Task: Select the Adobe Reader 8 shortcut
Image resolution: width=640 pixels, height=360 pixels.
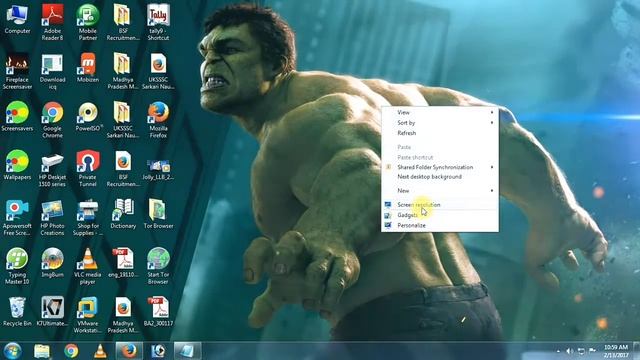Action: coord(53,22)
